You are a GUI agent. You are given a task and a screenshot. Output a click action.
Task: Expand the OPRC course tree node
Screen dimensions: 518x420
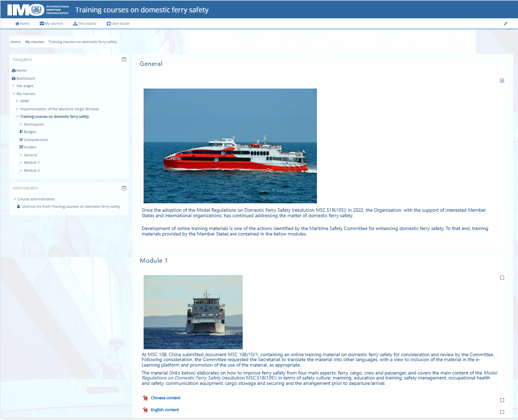[25, 101]
